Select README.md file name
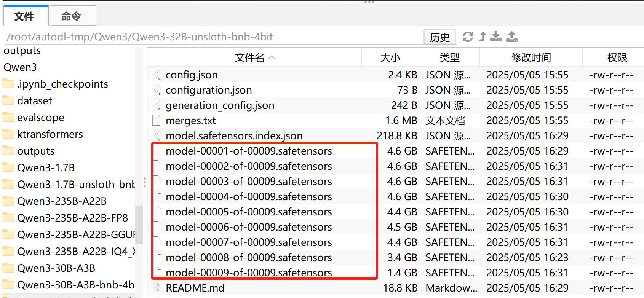Image resolution: width=644 pixels, height=298 pixels. 195,288
